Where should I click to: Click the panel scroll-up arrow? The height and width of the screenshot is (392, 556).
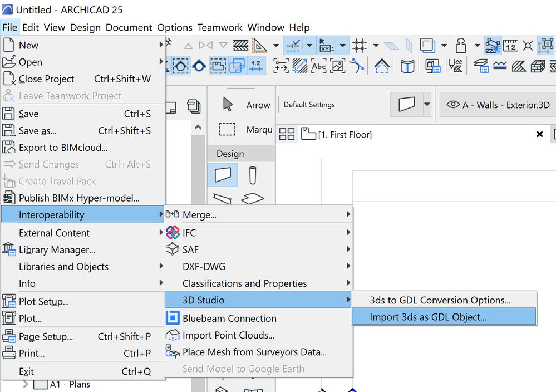tap(198, 128)
